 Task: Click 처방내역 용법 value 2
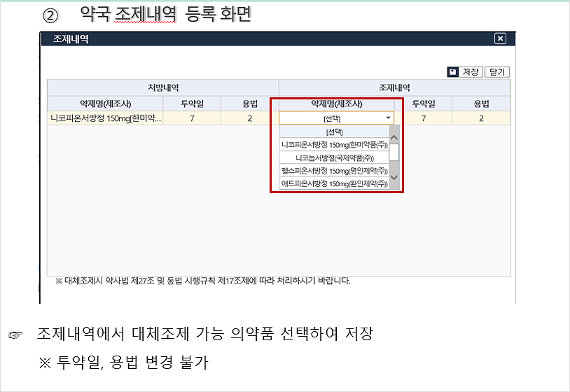pos(250,118)
